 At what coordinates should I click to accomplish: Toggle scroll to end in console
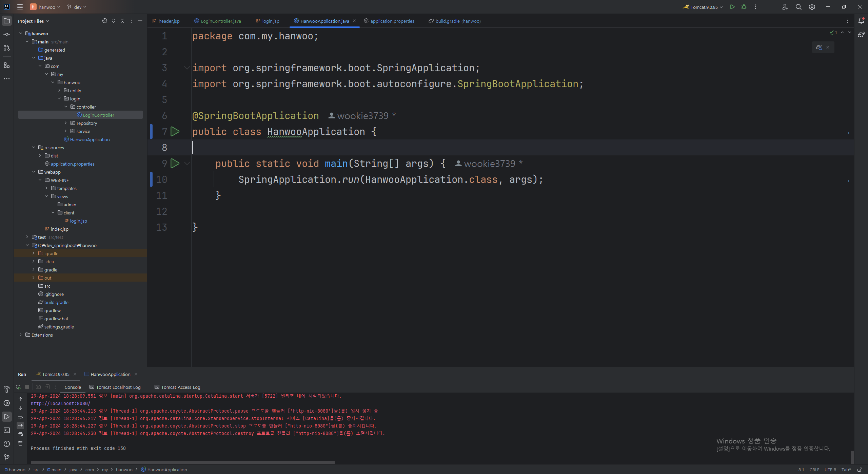[x=20, y=425]
